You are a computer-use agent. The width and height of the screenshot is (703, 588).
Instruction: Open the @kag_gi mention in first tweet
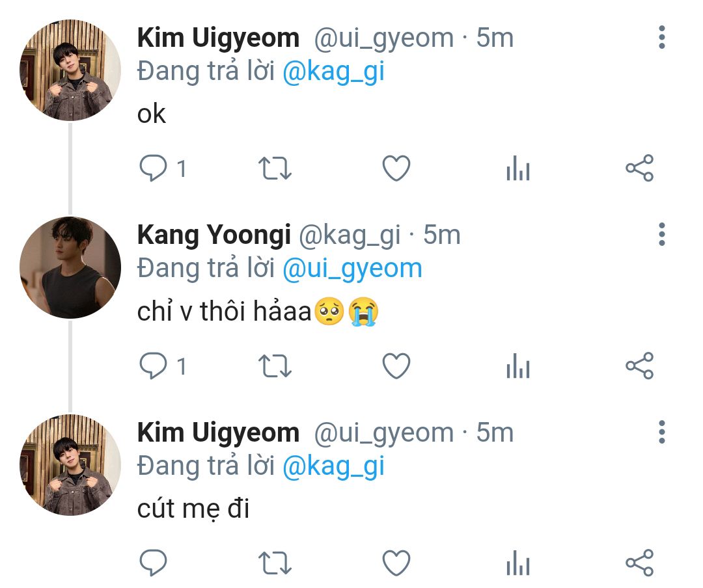[333, 72]
